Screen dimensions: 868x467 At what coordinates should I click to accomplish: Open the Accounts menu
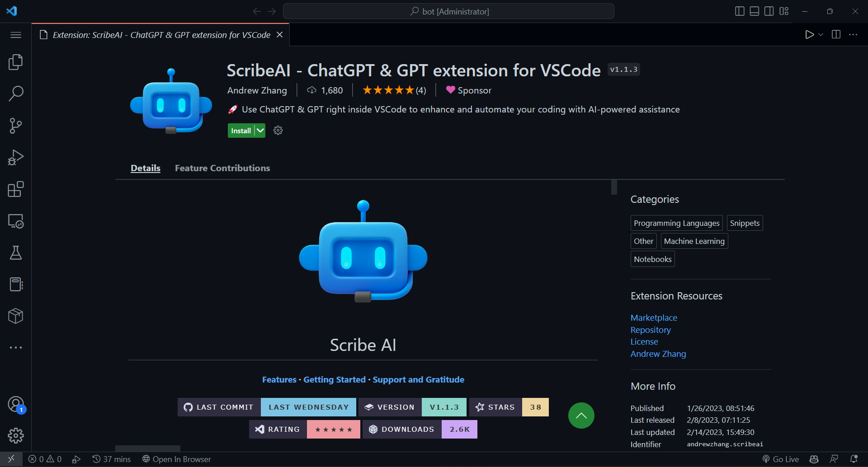coord(16,404)
